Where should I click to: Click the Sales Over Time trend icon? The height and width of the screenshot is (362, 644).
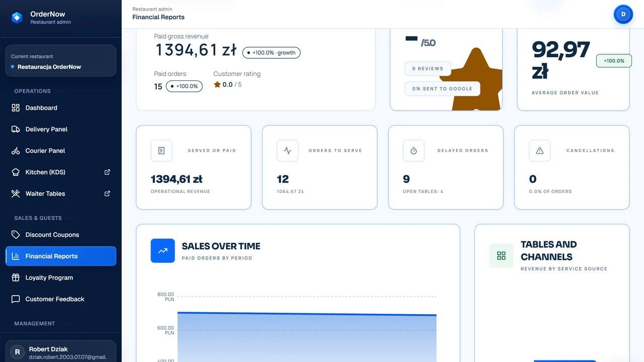pyautogui.click(x=163, y=251)
